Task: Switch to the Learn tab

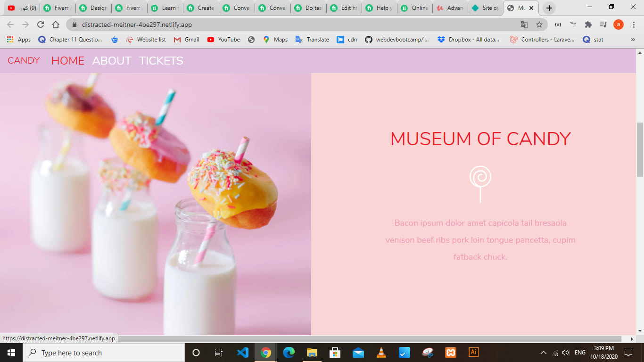Action: [x=165, y=8]
